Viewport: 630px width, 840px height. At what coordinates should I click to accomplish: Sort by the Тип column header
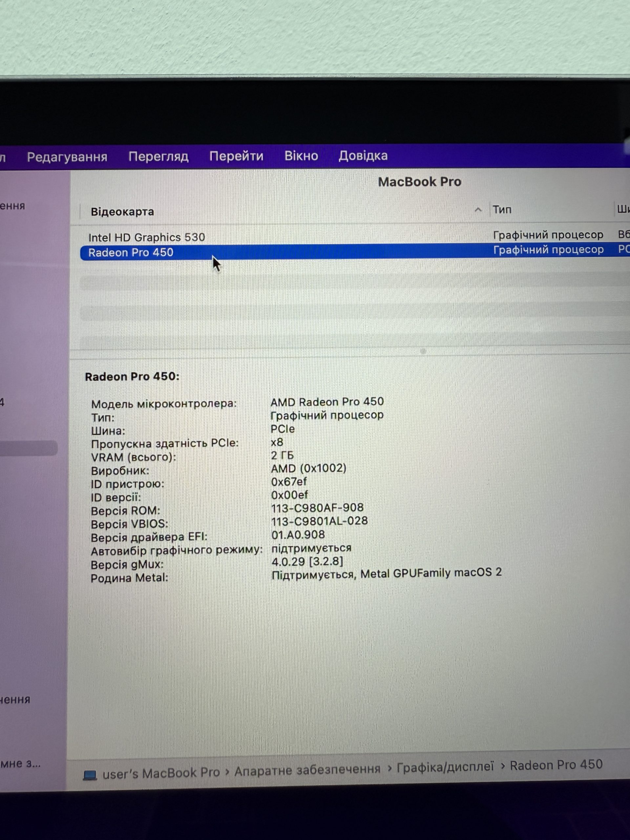[502, 209]
